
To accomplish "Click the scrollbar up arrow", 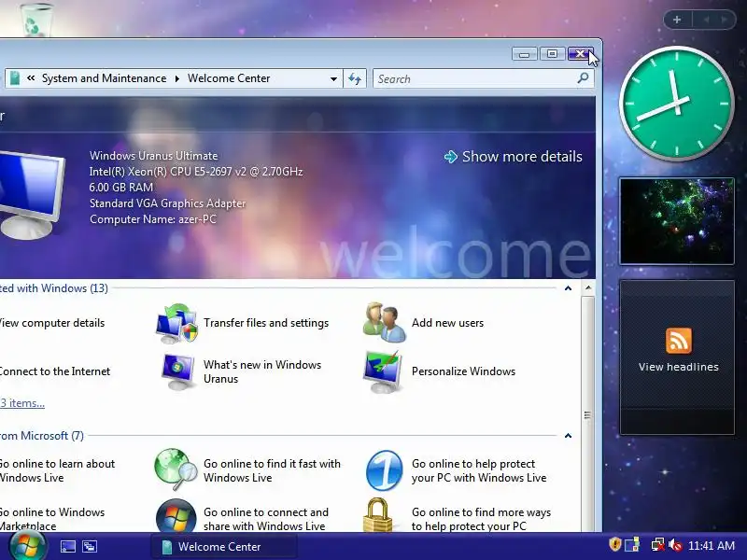I will pos(588,287).
